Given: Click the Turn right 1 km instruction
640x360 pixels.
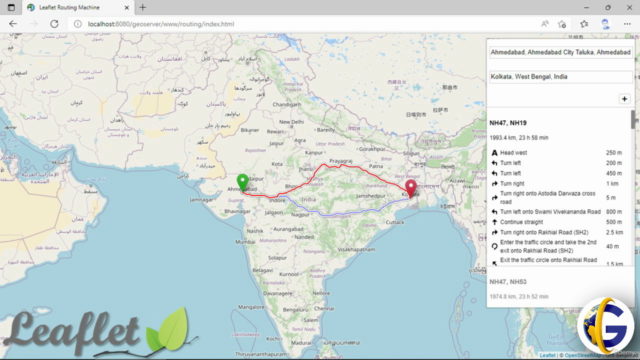Looking at the screenshot, I should tap(557, 184).
